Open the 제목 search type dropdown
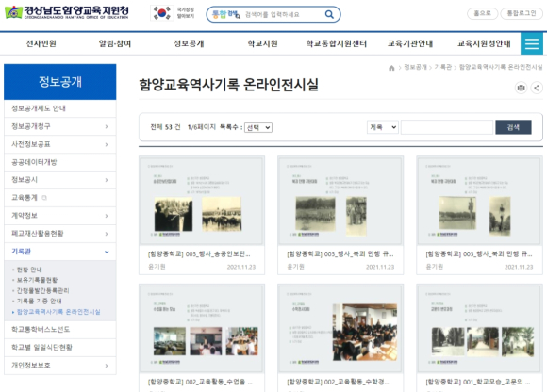This screenshot has height=392, width=547. pos(383,127)
